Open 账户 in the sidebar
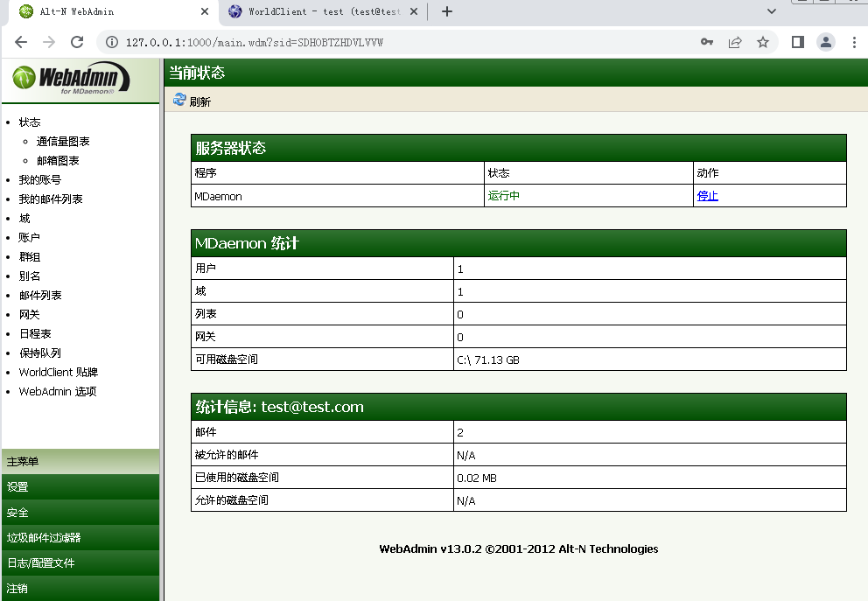The image size is (868, 601). (30, 237)
